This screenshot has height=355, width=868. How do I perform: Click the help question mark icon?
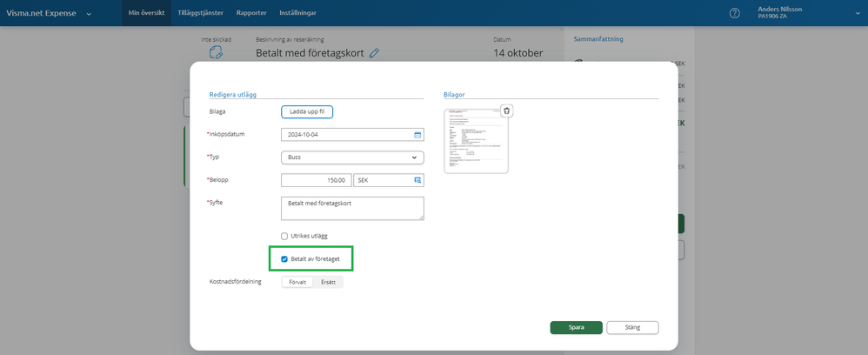tap(735, 13)
